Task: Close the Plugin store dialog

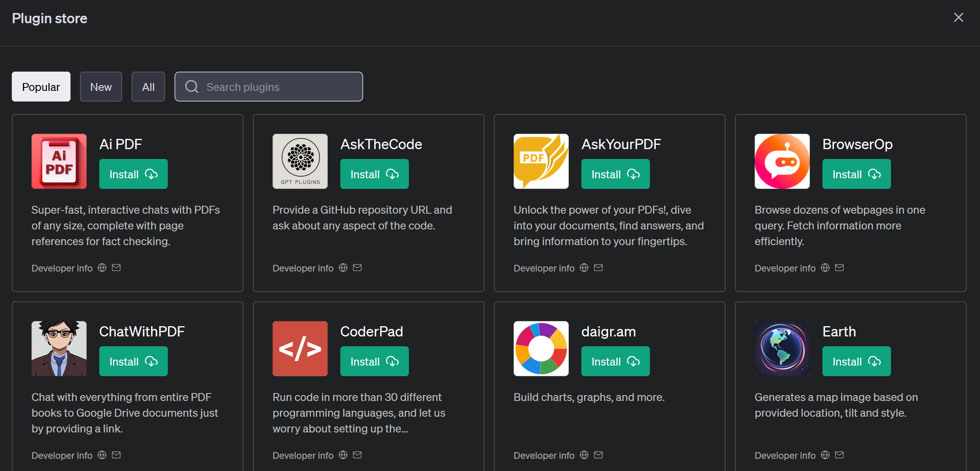Action: tap(959, 17)
